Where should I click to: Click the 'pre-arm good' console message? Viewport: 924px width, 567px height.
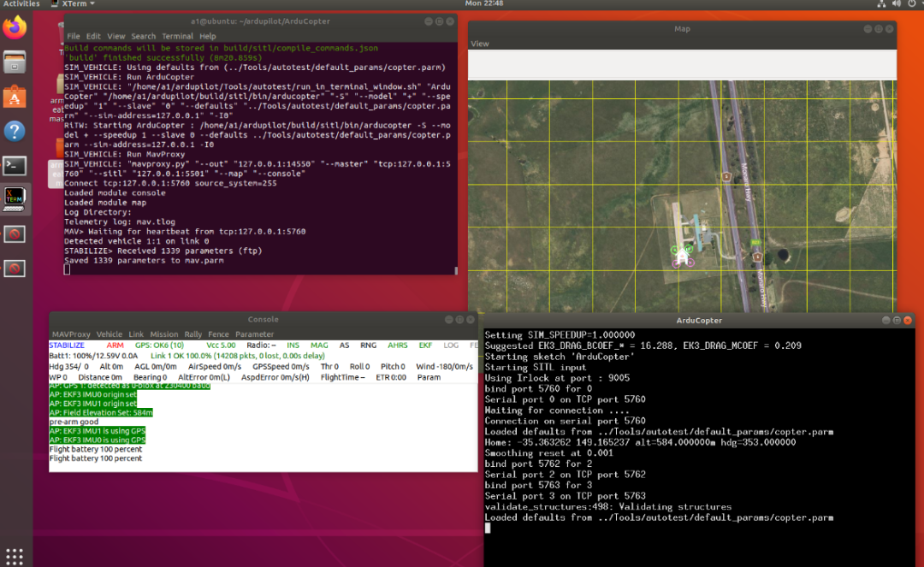point(74,422)
